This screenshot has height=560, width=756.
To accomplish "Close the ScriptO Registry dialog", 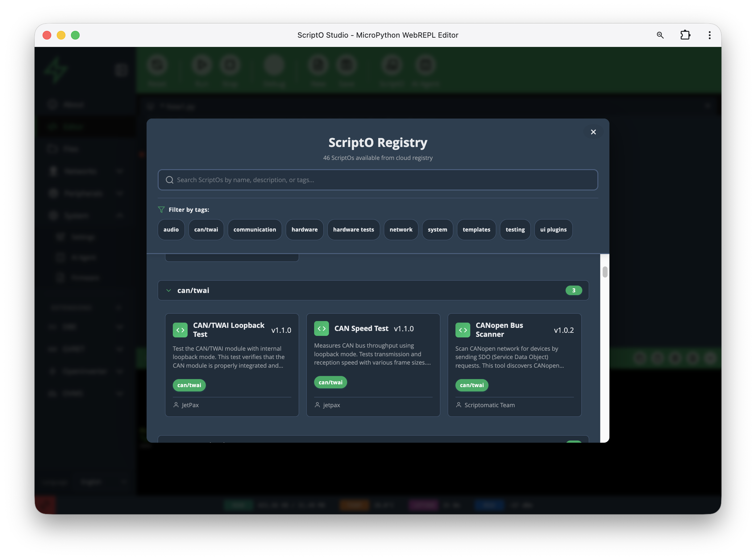I will pyautogui.click(x=593, y=132).
